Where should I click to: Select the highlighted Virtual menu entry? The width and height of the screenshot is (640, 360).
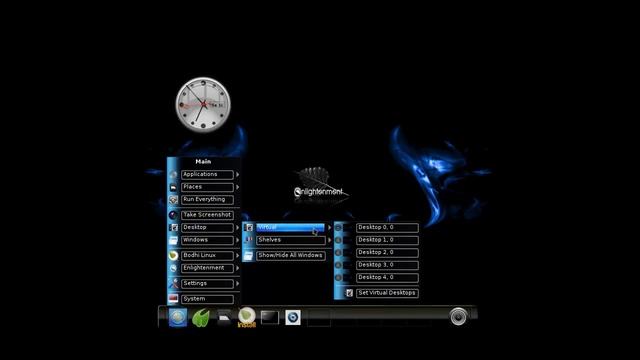(x=291, y=228)
